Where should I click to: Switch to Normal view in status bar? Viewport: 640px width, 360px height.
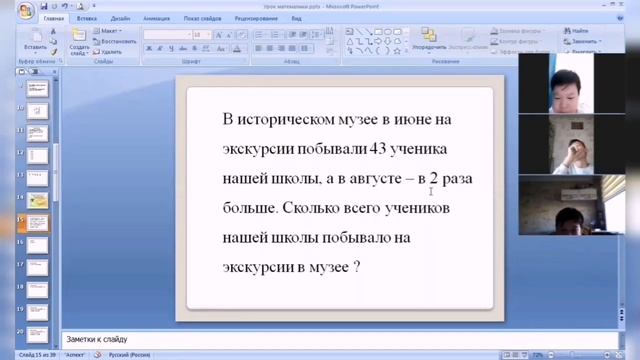coord(507,355)
